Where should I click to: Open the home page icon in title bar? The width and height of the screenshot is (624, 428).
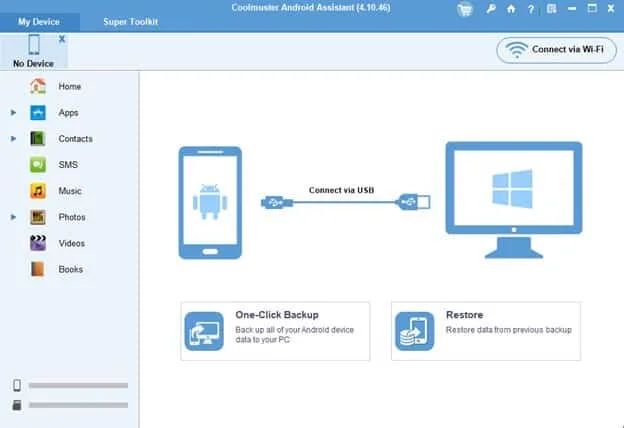point(511,9)
